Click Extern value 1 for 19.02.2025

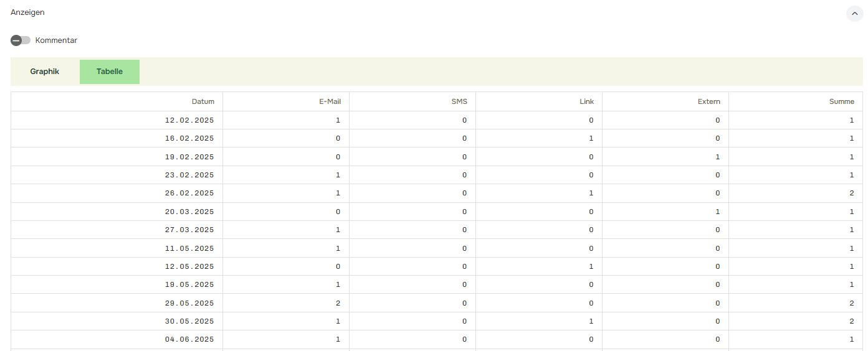tap(717, 157)
